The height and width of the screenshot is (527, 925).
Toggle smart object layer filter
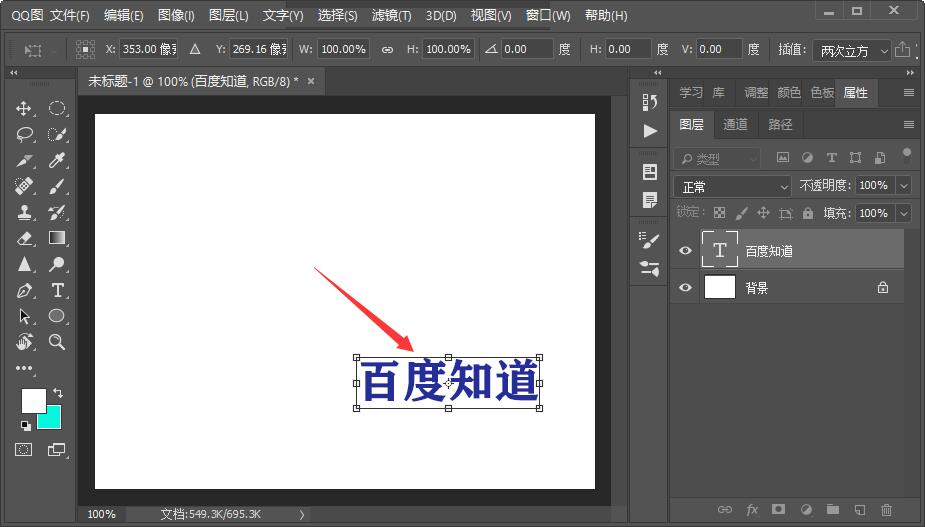pos(880,158)
